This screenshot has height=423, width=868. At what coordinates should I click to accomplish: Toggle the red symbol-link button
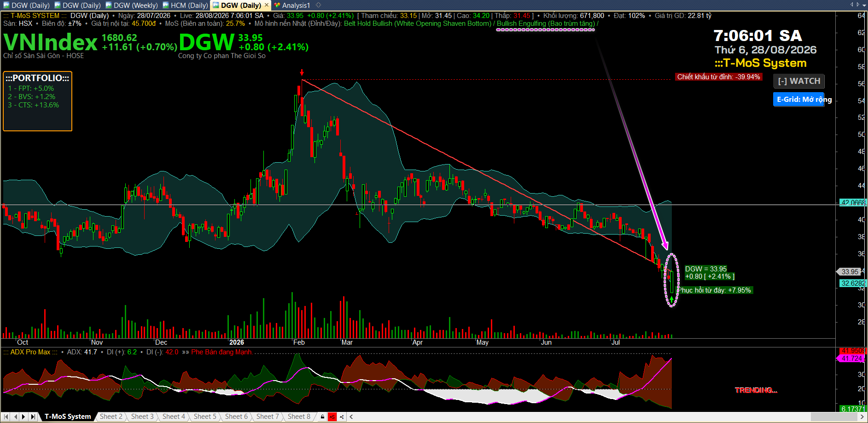coord(332,417)
